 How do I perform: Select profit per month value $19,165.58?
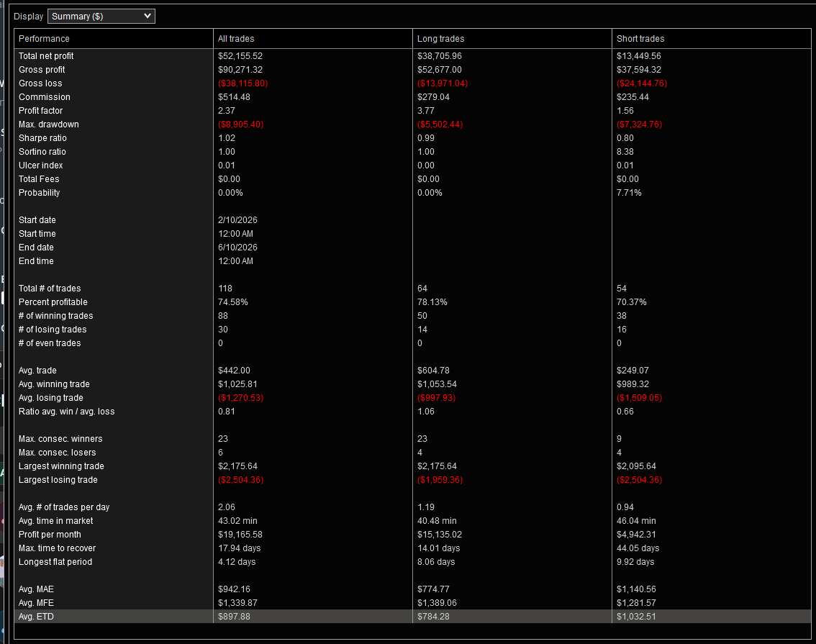[x=240, y=534]
